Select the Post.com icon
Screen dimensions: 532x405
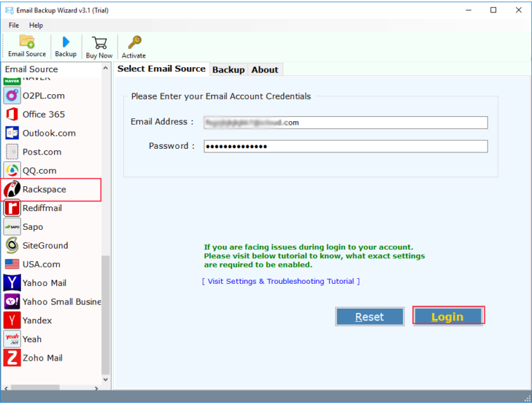(x=12, y=152)
